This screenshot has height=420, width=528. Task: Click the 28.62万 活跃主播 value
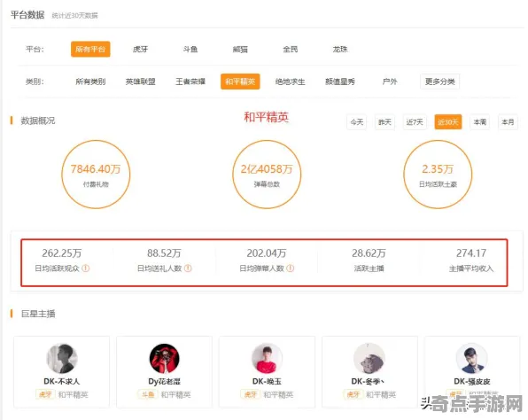(x=369, y=253)
